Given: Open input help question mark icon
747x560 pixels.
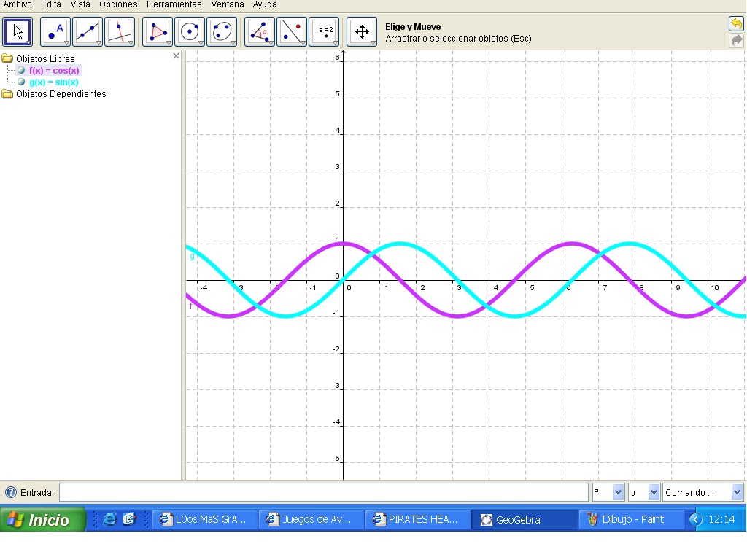Looking at the screenshot, I should pyautogui.click(x=10, y=492).
